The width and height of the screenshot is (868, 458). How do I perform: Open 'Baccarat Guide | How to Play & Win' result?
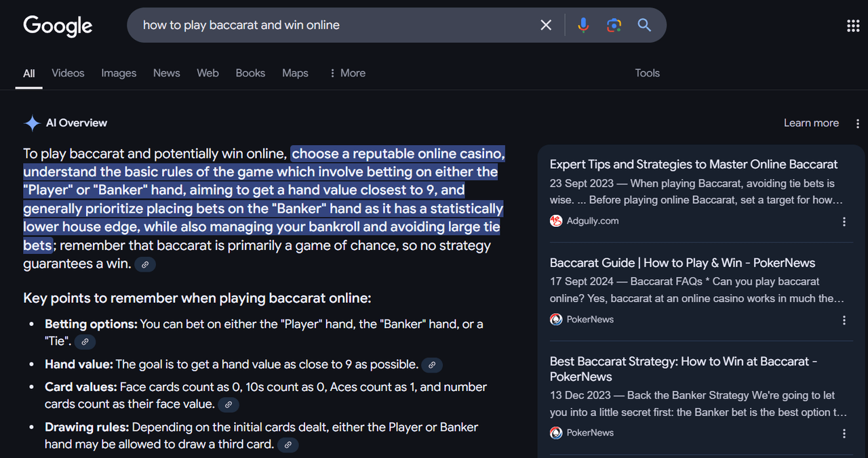tap(682, 263)
